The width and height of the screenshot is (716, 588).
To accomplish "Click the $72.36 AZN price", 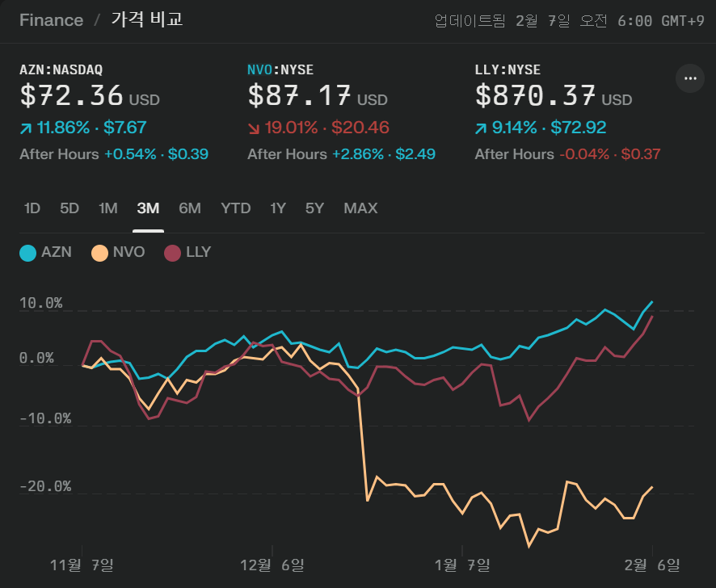I will click(x=72, y=96).
